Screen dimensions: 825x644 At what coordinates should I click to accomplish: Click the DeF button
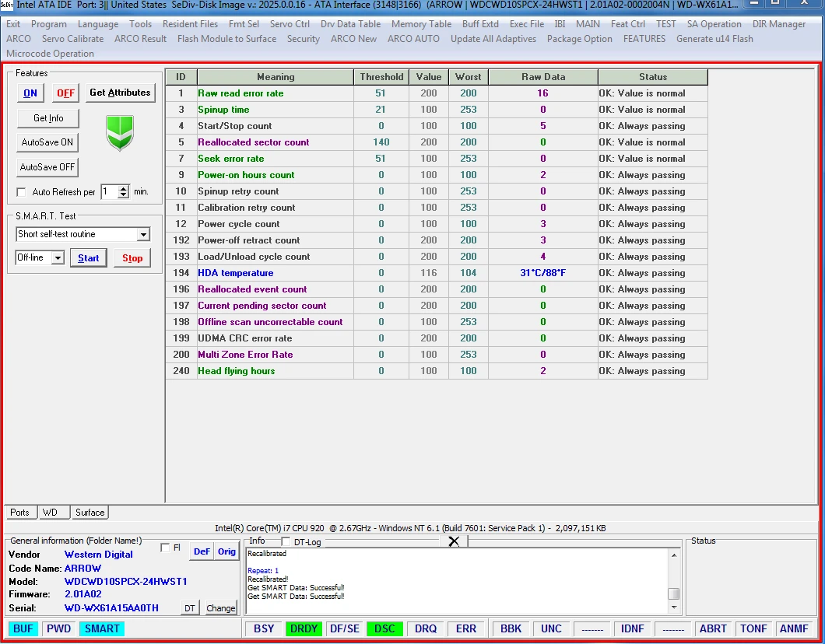point(202,551)
